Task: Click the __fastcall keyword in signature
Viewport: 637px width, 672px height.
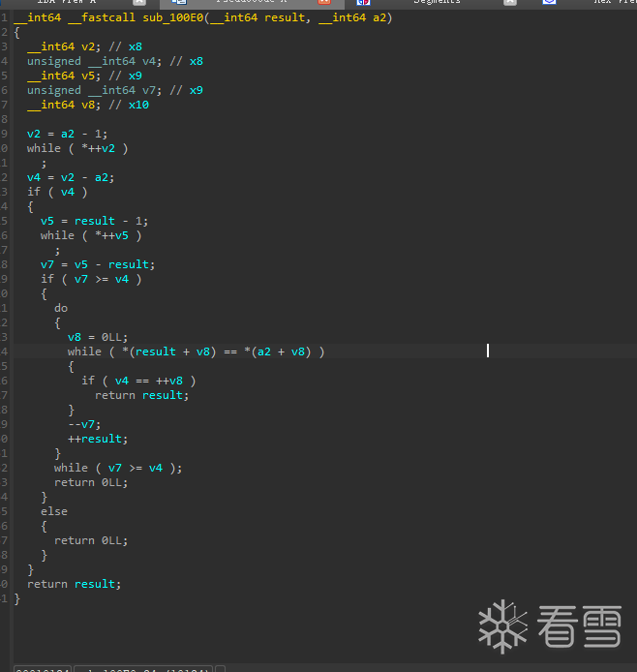Action: point(102,17)
